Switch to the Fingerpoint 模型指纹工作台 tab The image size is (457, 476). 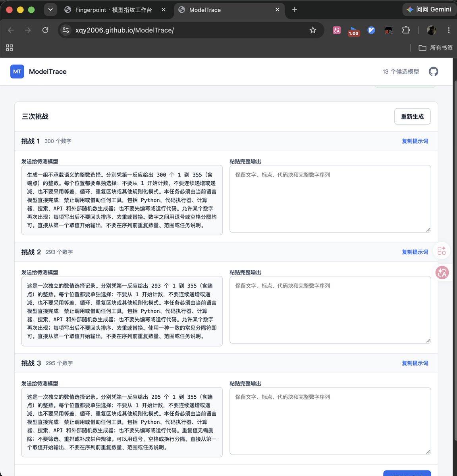[x=114, y=10]
